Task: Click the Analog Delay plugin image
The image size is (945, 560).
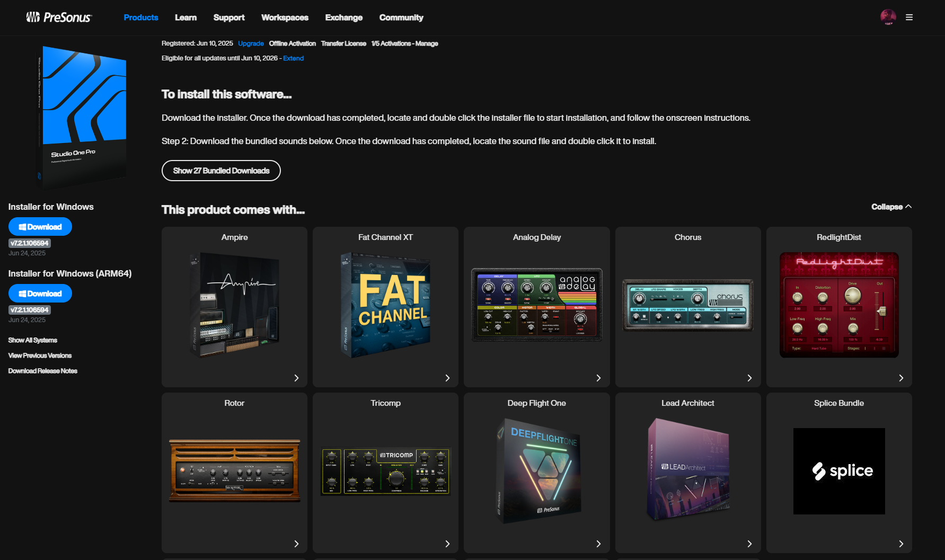Action: [537, 305]
